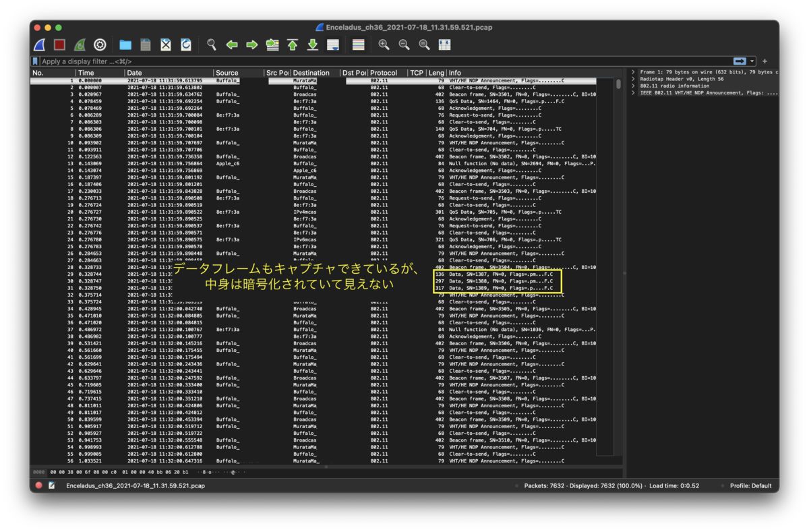Go forward to next packet arrow
Screen dimensions: 809x532
(x=252, y=45)
